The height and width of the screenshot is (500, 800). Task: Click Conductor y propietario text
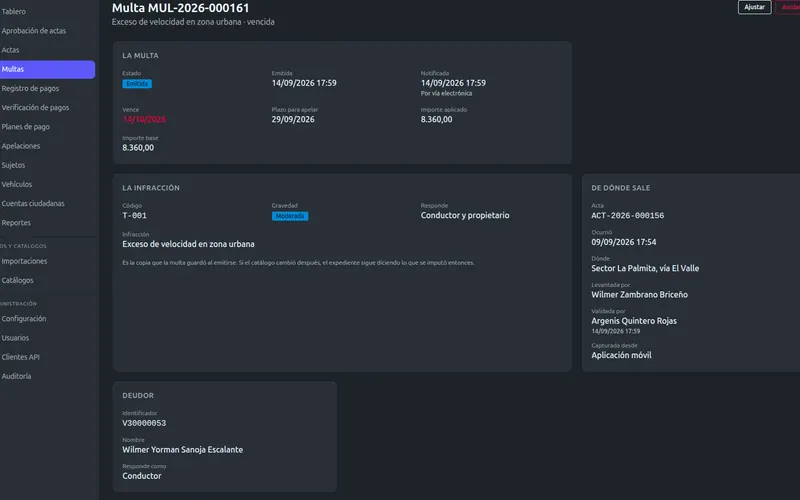tap(465, 216)
